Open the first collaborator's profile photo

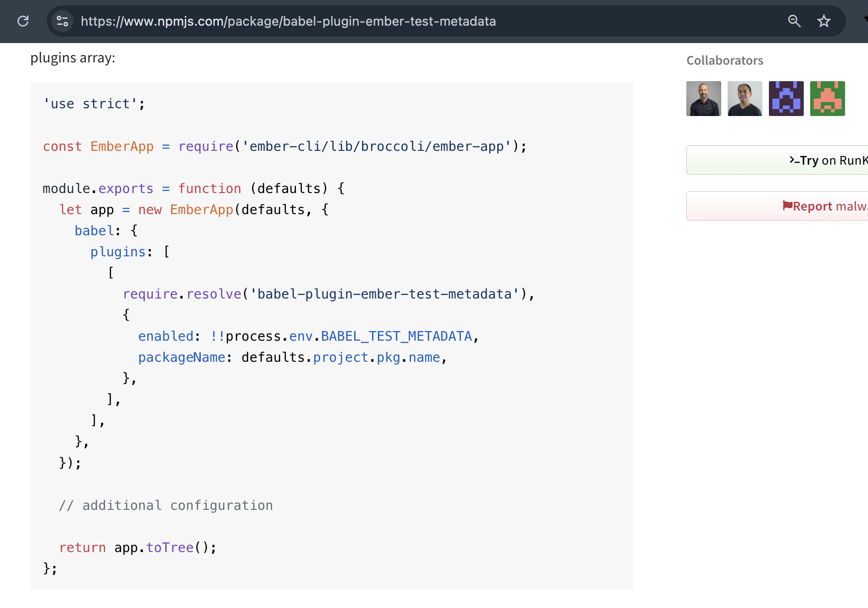[x=703, y=98]
